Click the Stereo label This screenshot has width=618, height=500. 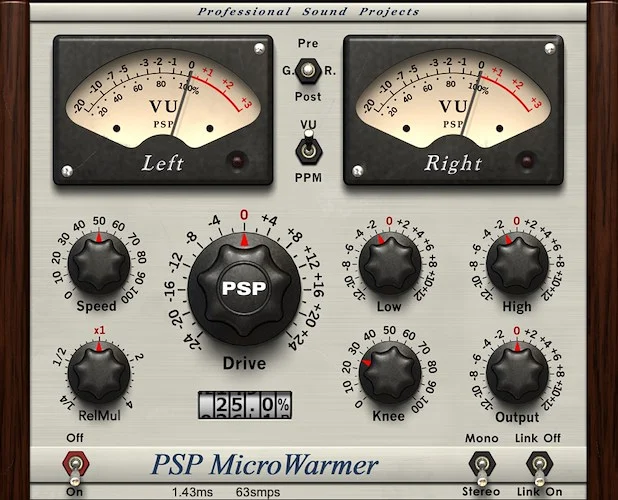(x=481, y=492)
